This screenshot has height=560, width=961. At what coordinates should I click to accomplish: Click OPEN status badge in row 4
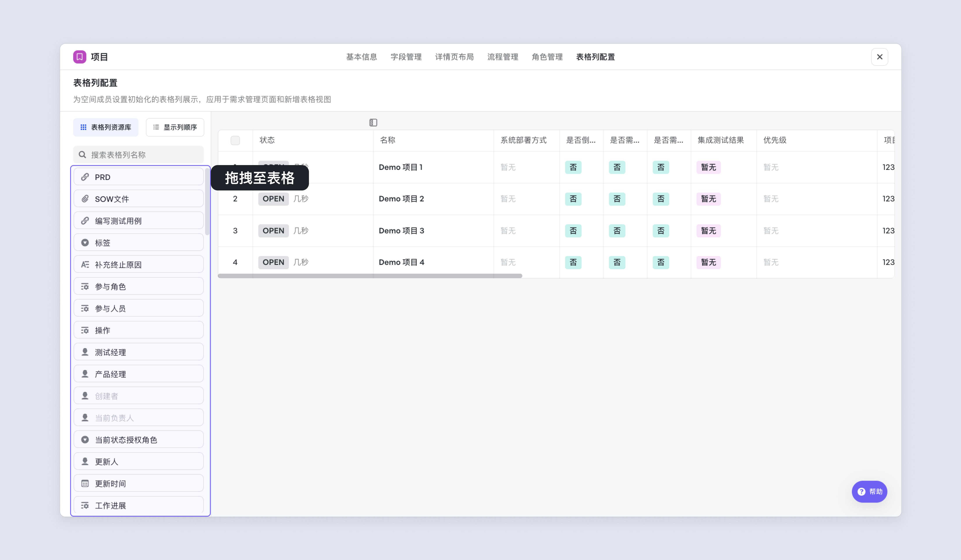tap(273, 262)
